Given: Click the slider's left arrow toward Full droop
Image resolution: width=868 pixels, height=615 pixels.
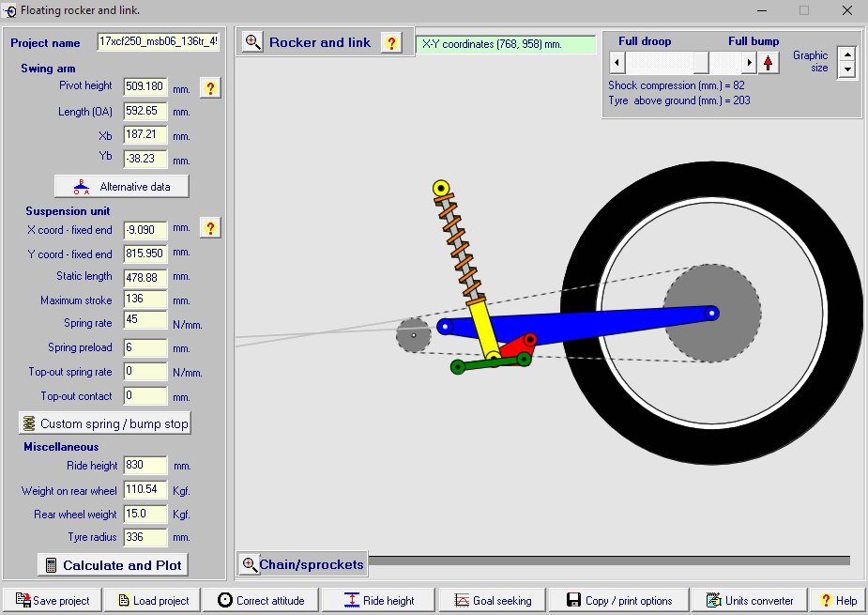Looking at the screenshot, I should (617, 63).
